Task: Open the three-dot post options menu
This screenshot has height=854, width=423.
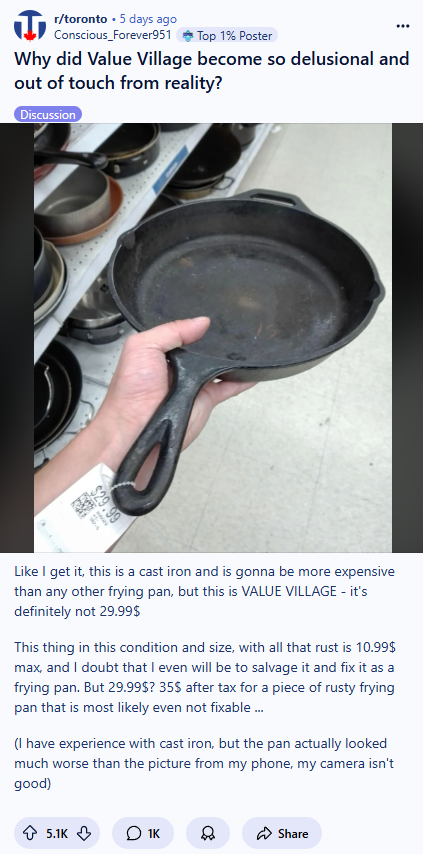Action: click(402, 26)
